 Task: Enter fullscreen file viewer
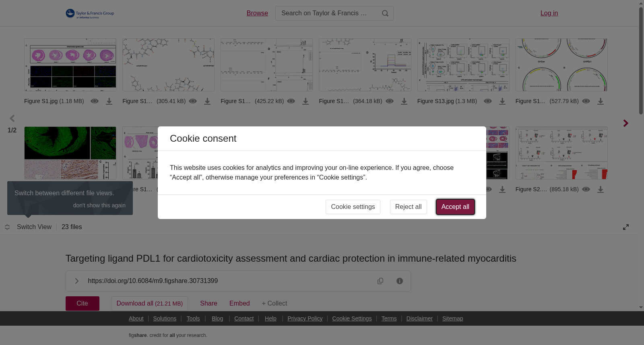(x=626, y=227)
